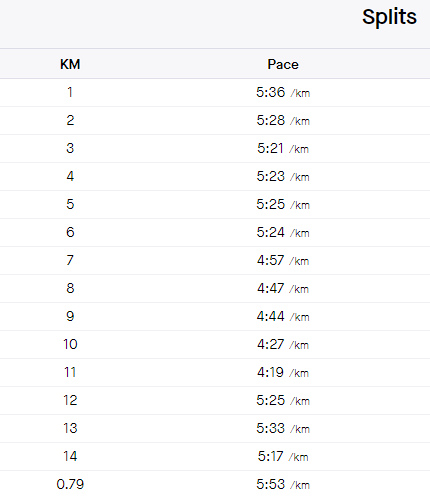This screenshot has height=496, width=430.
Task: Click the 5:24 /km pace value
Action: pyautogui.click(x=283, y=233)
